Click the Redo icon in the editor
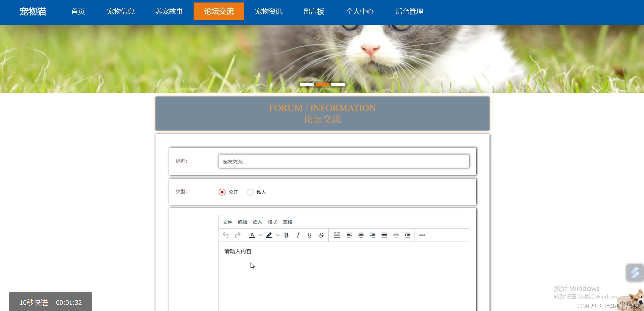 [238, 235]
